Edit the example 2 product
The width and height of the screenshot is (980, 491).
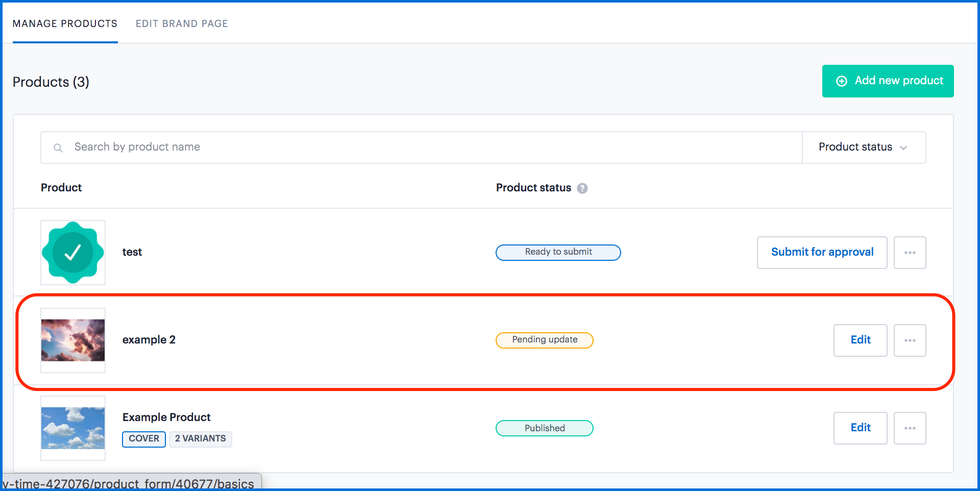[860, 340]
